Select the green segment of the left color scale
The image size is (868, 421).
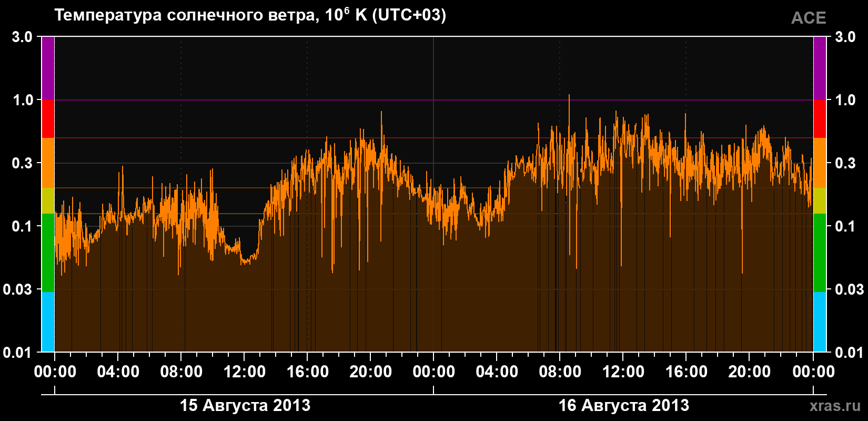click(x=48, y=253)
